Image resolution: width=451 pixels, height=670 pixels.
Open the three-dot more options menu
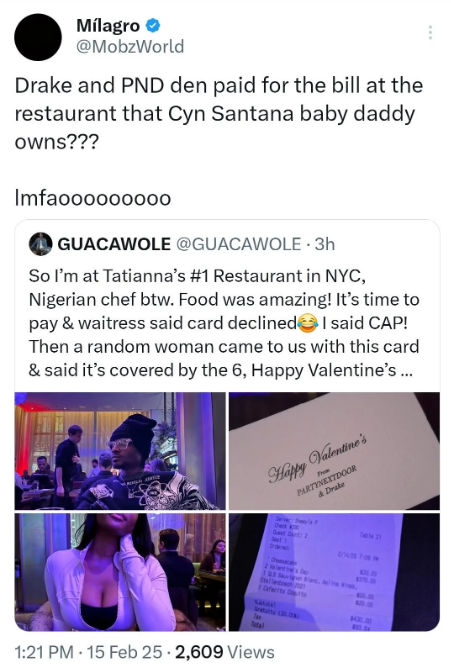tap(430, 32)
